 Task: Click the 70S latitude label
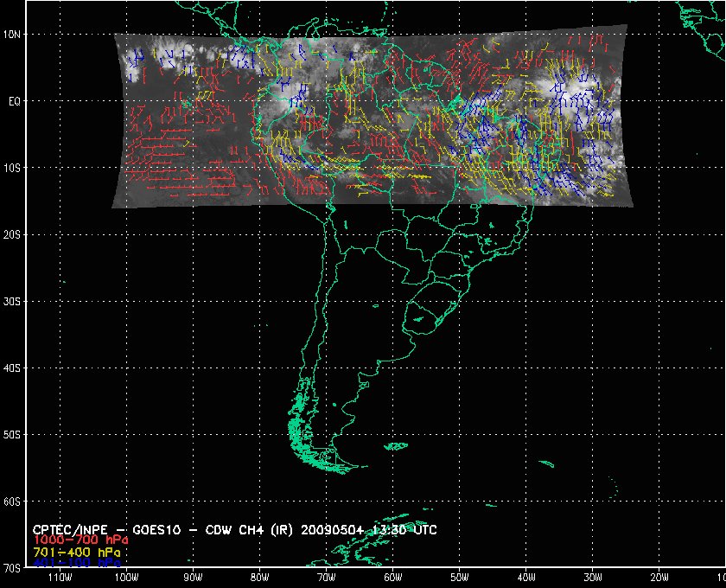[x=12, y=568]
